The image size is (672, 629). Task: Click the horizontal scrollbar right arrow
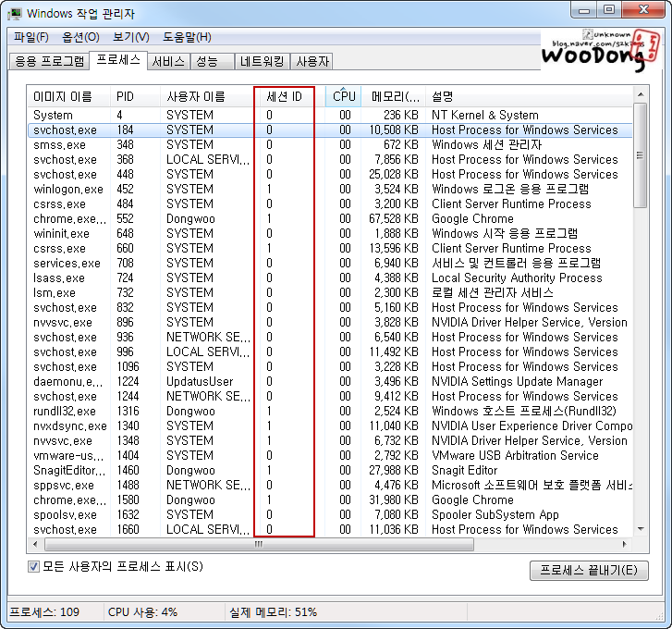[625, 544]
